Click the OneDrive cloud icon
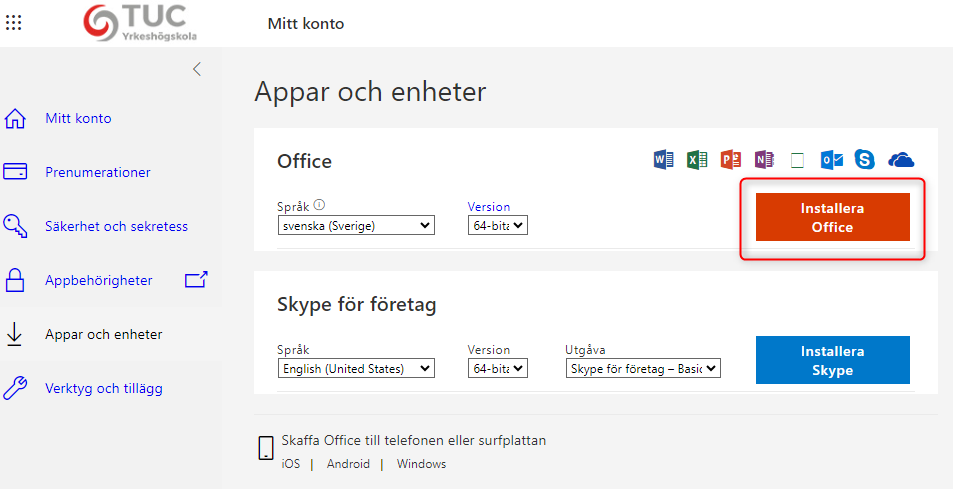 coord(901,160)
